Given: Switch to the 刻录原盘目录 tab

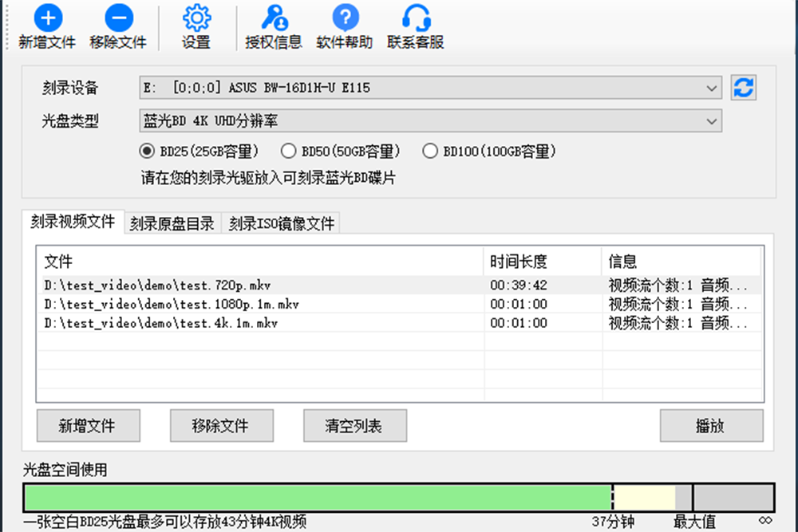Looking at the screenshot, I should (x=172, y=224).
